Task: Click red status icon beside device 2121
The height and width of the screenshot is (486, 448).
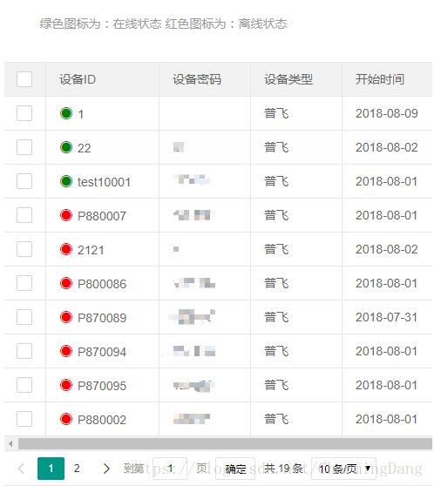Action: coord(66,249)
